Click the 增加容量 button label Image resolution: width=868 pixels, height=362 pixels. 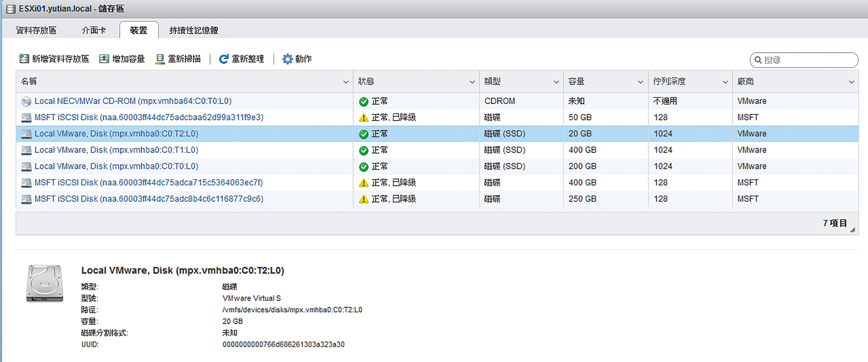coord(128,59)
